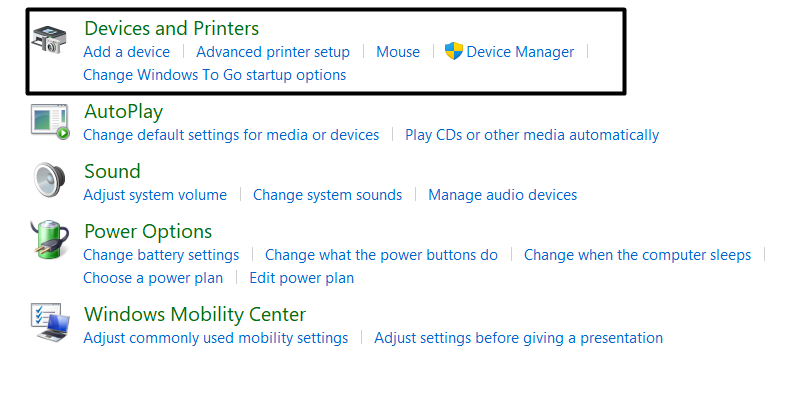
Task: Open the Devices and Printers heading
Action: 171,28
